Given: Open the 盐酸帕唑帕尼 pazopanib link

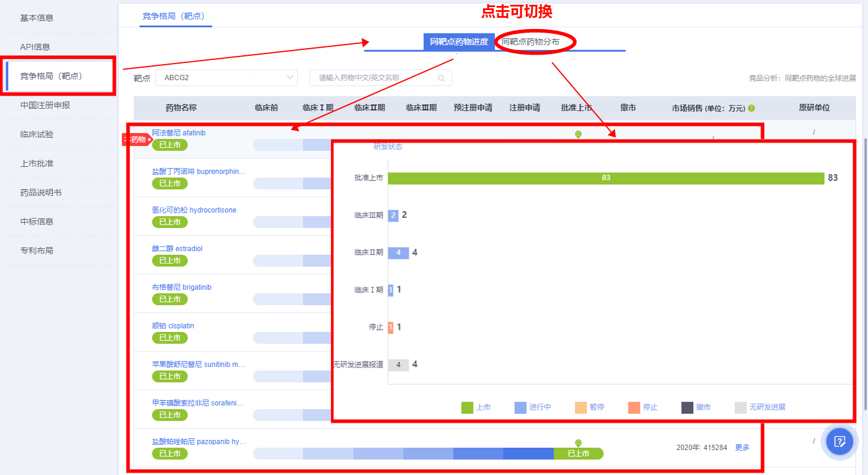Looking at the screenshot, I should point(199,442).
